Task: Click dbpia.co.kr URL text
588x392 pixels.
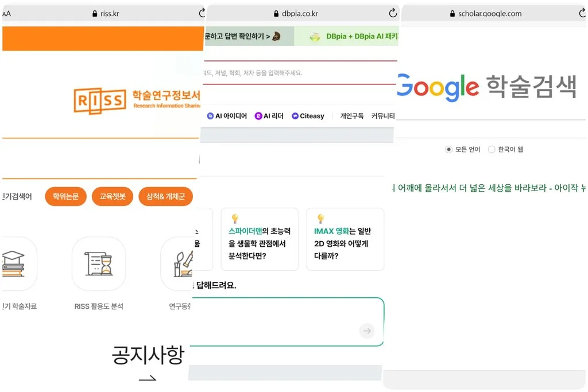Action: click(300, 14)
